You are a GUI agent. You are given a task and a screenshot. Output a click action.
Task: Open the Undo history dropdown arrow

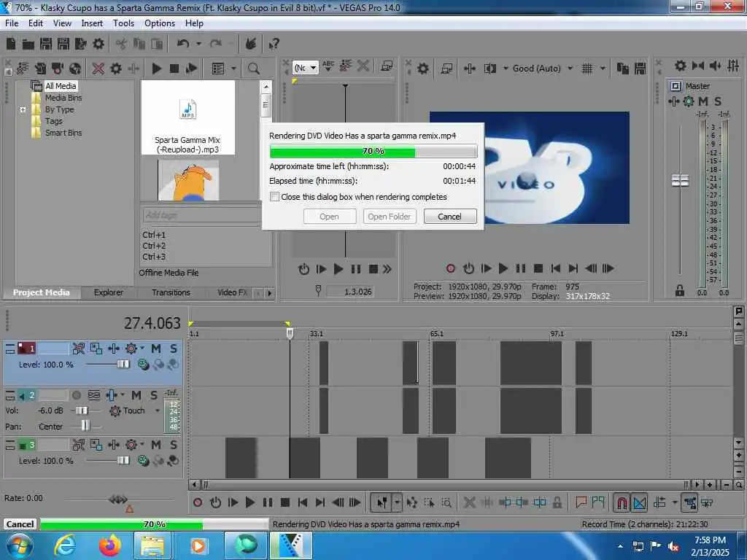[x=198, y=44]
